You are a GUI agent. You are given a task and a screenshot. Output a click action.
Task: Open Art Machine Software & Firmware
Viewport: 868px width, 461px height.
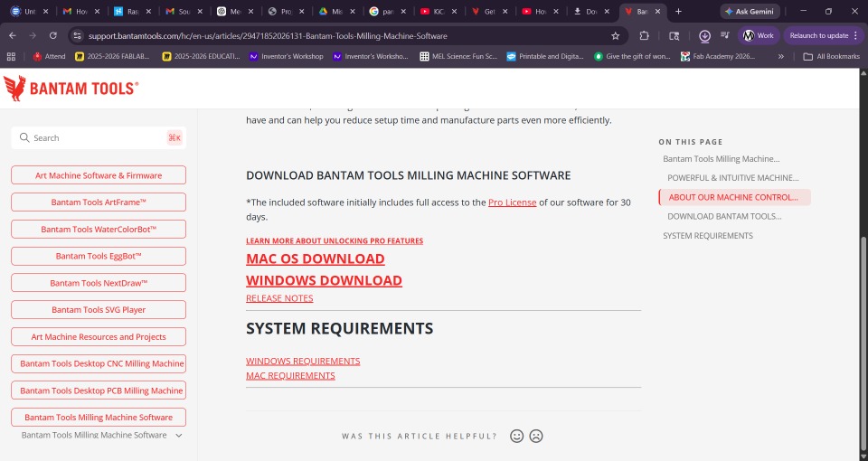coord(99,175)
